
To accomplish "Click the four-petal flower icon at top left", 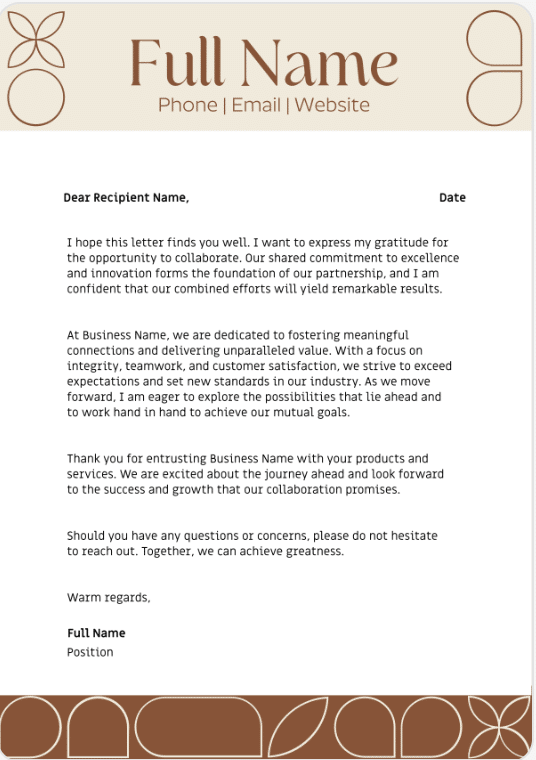I will coord(36,39).
